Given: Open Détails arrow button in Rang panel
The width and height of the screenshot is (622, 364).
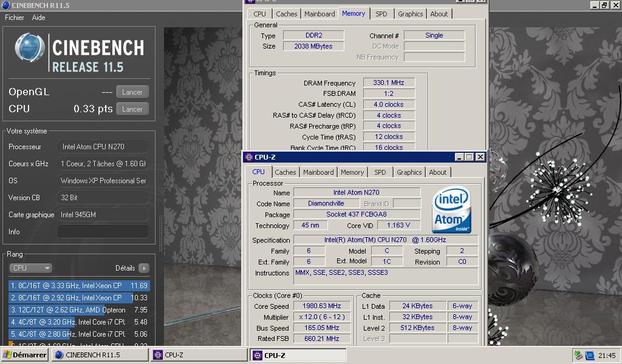Looking at the screenshot, I should (x=144, y=268).
